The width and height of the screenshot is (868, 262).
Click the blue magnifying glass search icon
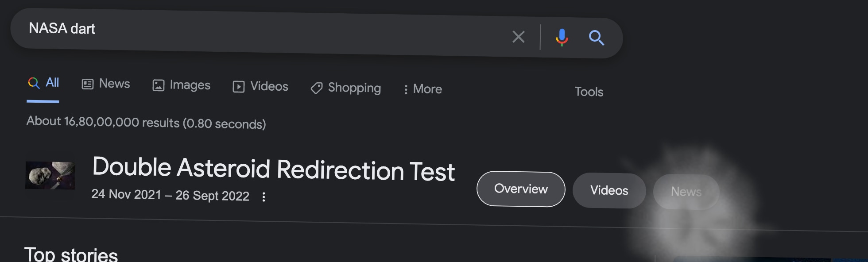(x=596, y=38)
